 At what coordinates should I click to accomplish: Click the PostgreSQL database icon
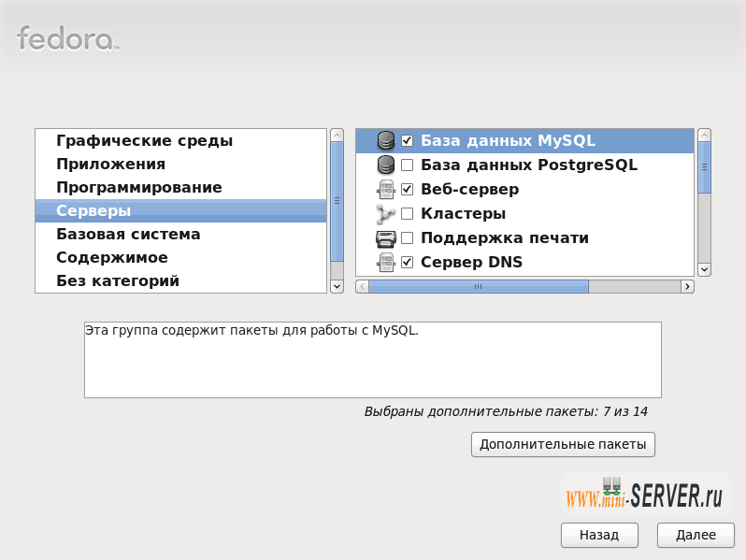[x=386, y=165]
